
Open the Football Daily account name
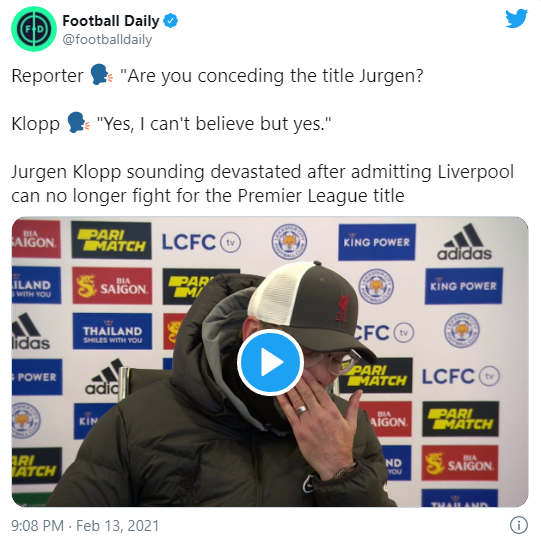click(x=111, y=21)
